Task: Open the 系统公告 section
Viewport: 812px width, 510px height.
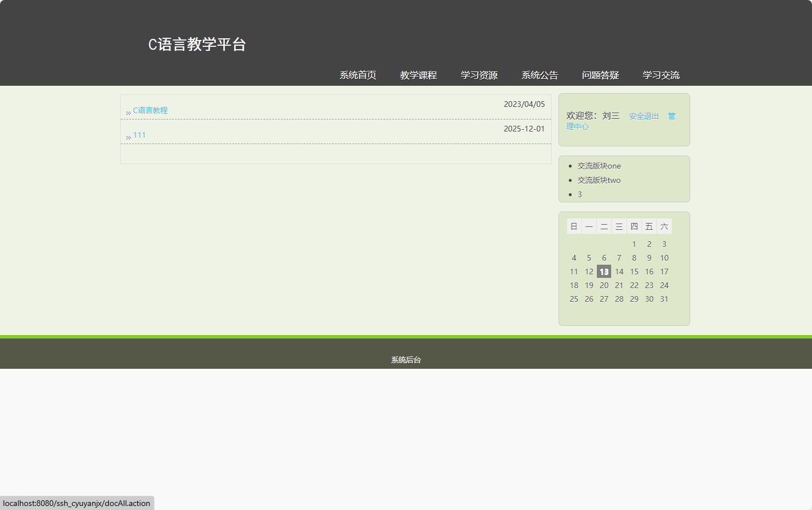Action: click(x=539, y=74)
